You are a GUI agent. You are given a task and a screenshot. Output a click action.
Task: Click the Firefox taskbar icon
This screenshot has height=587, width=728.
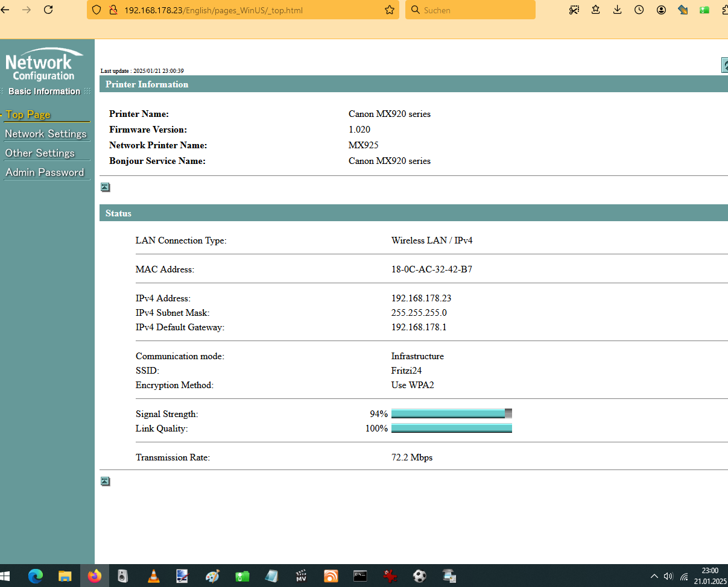[94, 576]
